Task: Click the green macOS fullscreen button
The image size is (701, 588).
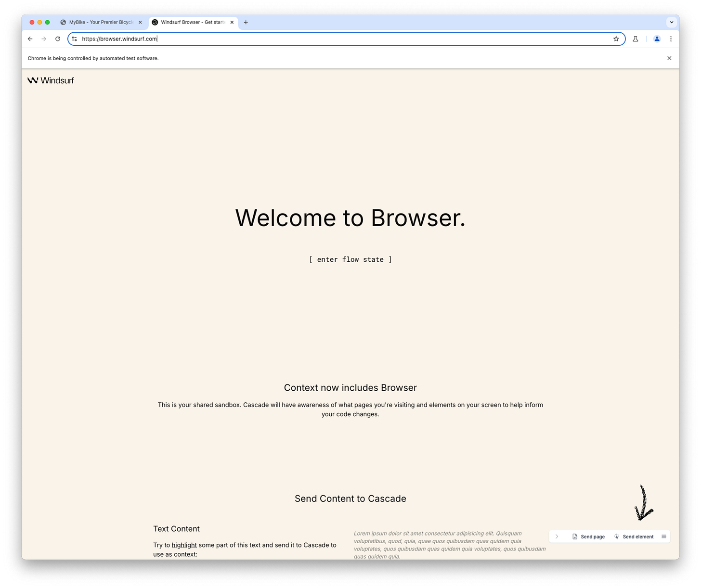Action: pos(47,22)
